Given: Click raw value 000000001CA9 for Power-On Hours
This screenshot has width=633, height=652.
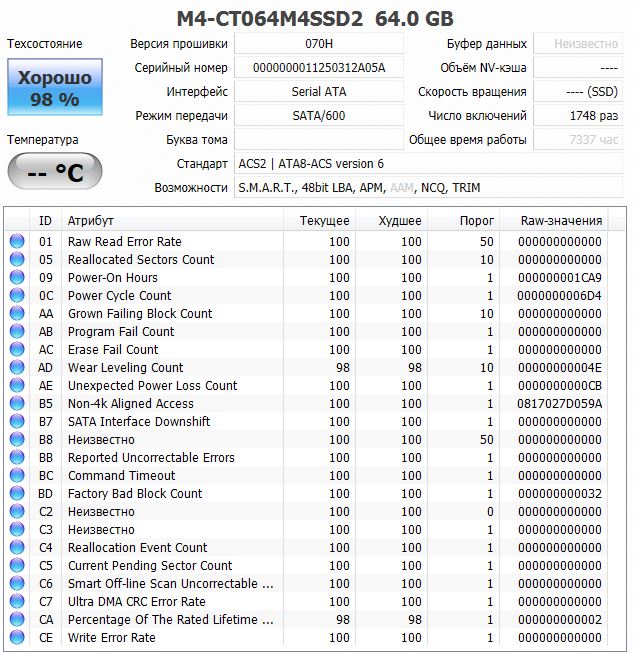Looking at the screenshot, I should coord(560,277).
